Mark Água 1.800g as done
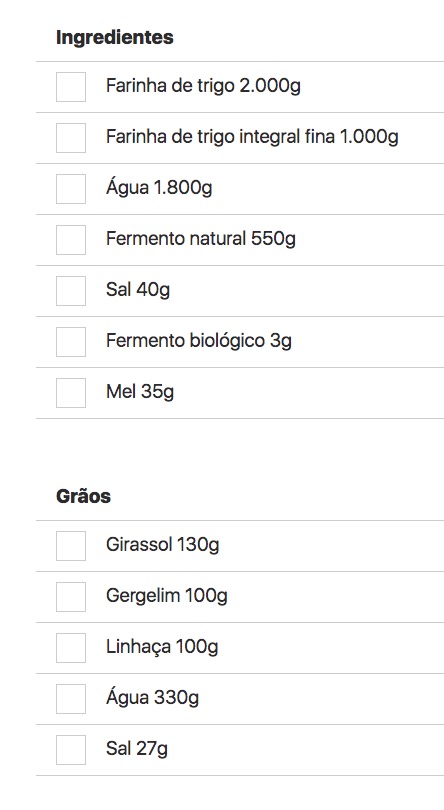Screen dimensions: 444x810 click(71, 189)
